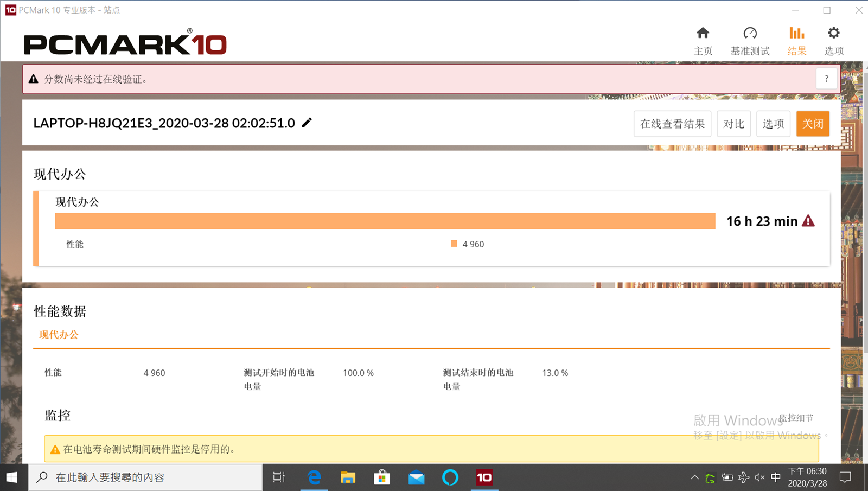Click the warning triangle beside 16 h 23 min
The image size is (868, 491).
[809, 221]
